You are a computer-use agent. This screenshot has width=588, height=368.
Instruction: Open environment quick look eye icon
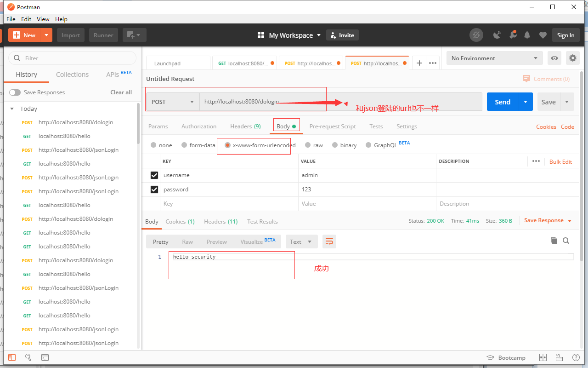tap(554, 58)
